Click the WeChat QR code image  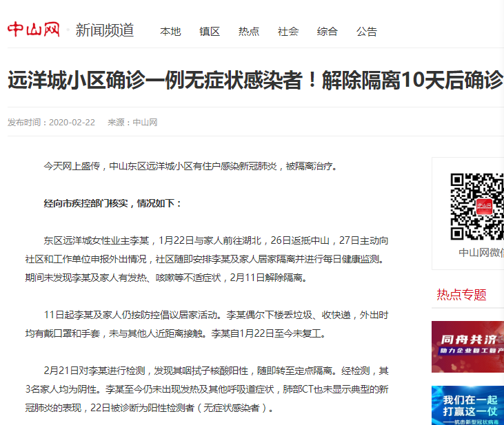[x=477, y=206]
